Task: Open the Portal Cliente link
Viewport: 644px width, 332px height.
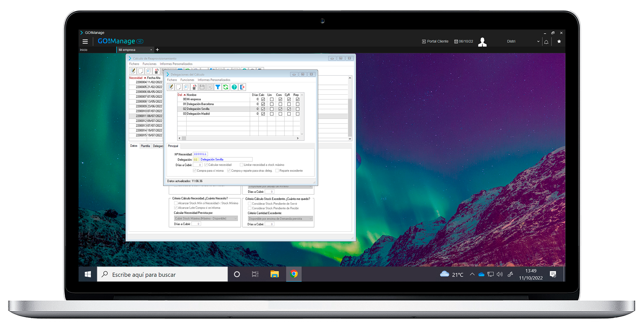Action: [435, 41]
